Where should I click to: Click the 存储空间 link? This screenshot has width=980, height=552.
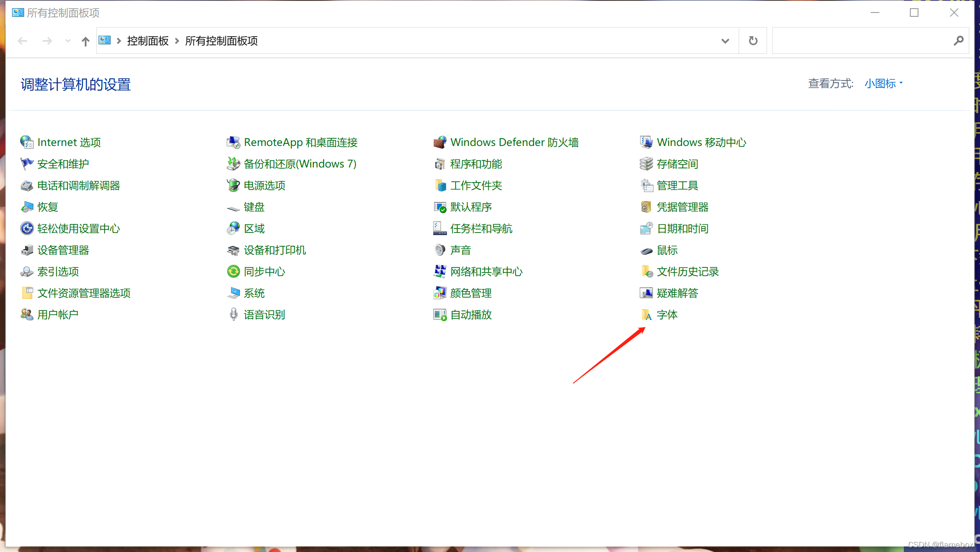coord(678,164)
